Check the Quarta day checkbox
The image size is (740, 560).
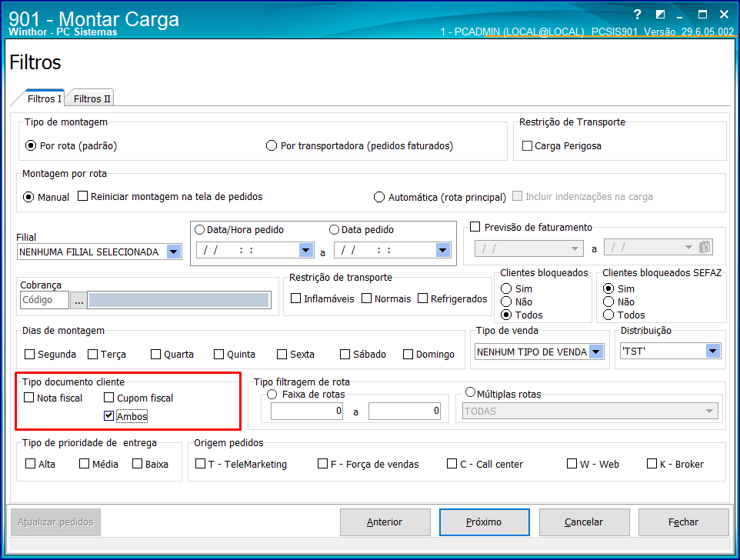155,354
